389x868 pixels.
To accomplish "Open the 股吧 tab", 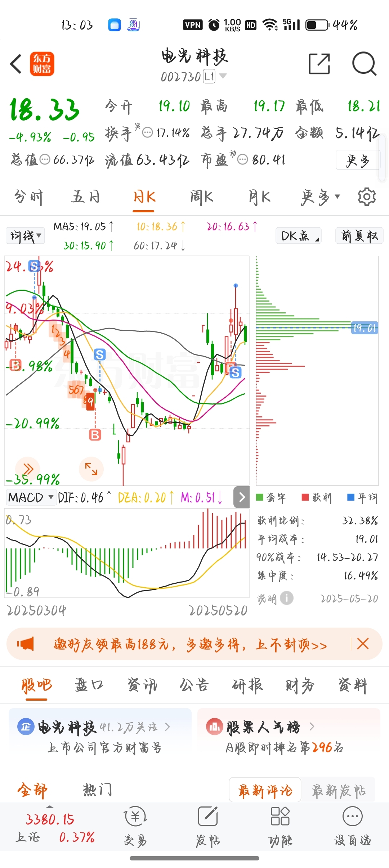I will [x=37, y=685].
